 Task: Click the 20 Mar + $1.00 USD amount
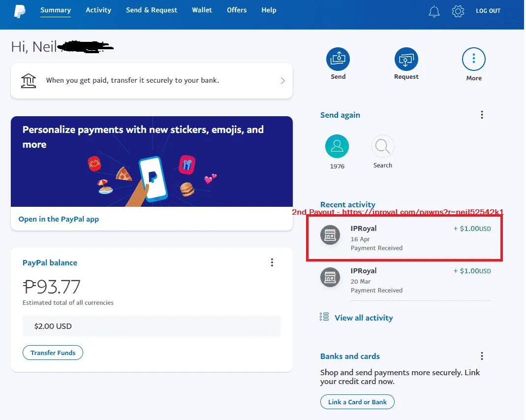click(472, 271)
